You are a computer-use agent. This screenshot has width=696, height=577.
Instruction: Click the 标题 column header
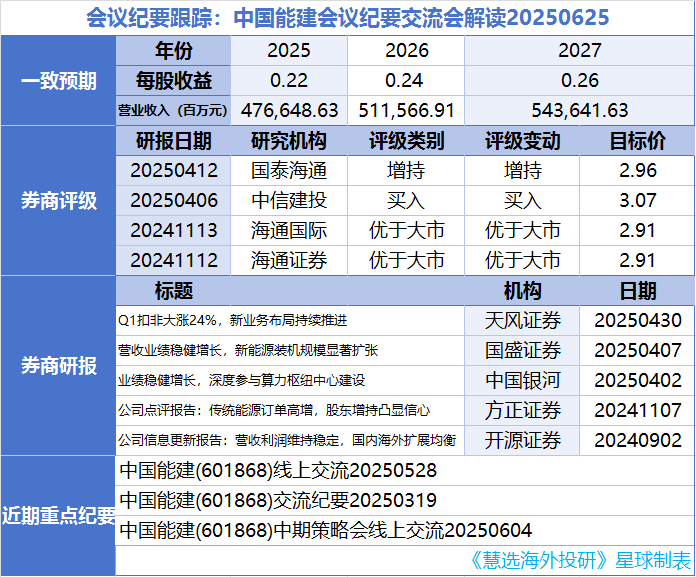point(173,291)
